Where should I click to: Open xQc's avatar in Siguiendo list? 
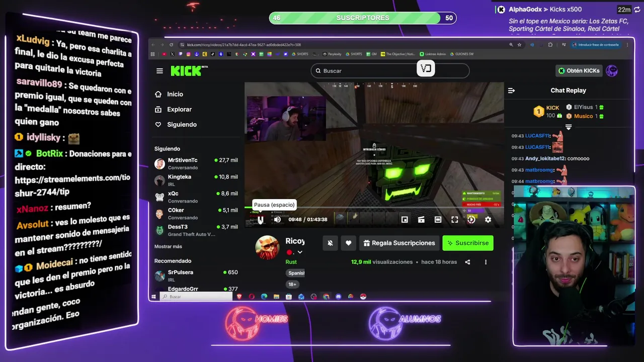coord(159,197)
